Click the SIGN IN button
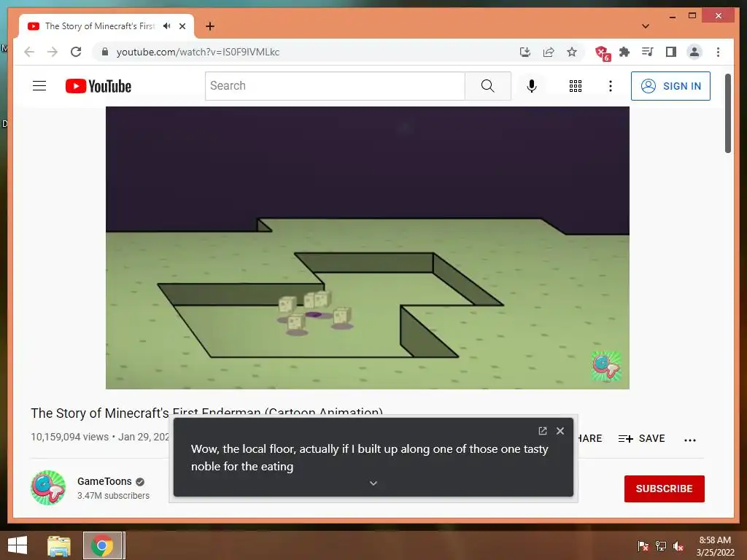The width and height of the screenshot is (747, 560). point(670,86)
